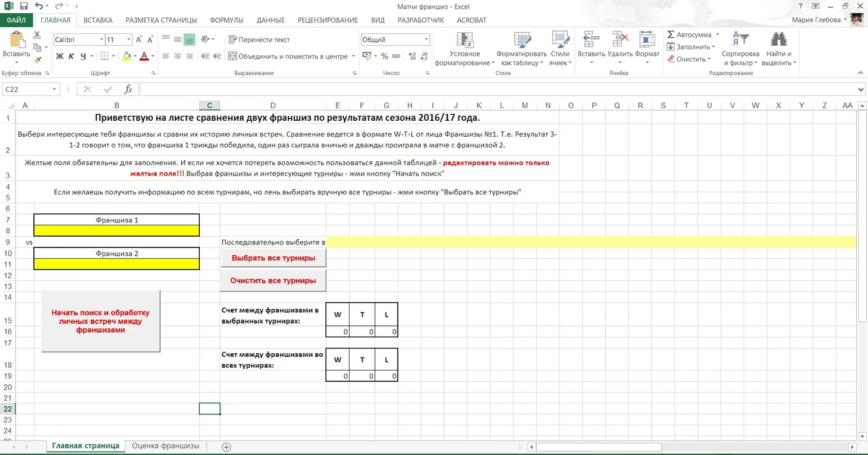This screenshot has width=868, height=455.
Task: Open Сортировка и фильтр menu
Action: [740, 49]
